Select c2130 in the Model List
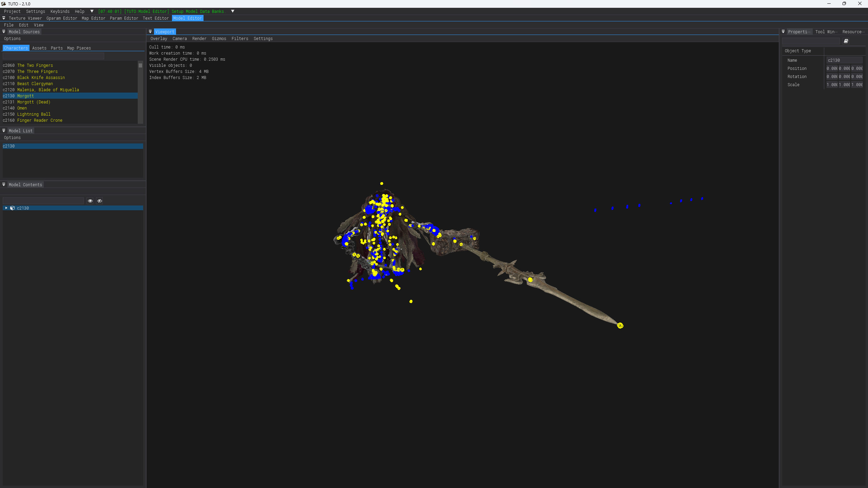The image size is (868, 488). point(73,146)
